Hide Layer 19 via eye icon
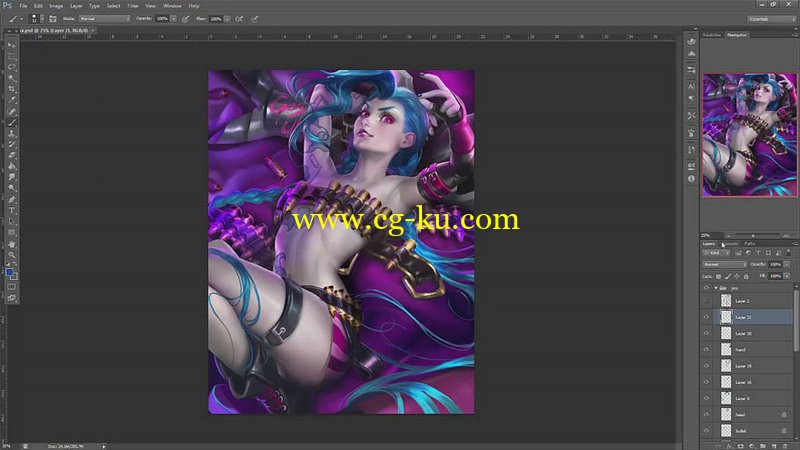The width and height of the screenshot is (800, 450). [x=707, y=366]
